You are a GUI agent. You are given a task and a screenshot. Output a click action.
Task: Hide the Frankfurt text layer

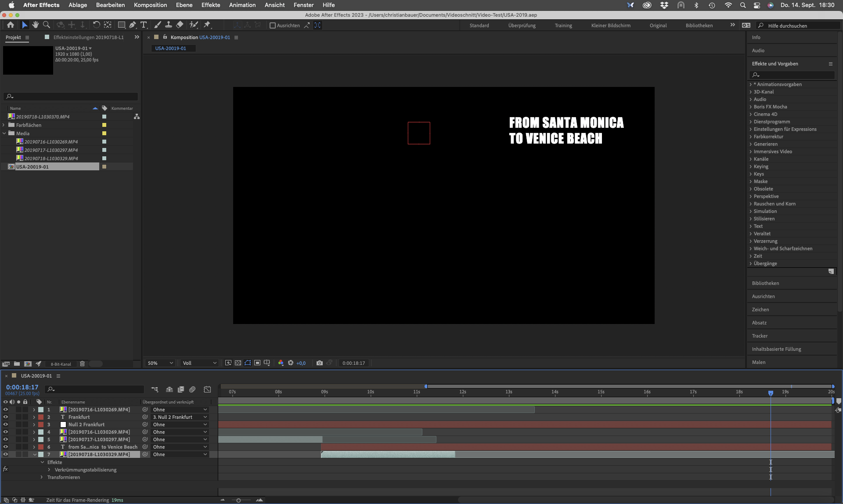[6, 417]
